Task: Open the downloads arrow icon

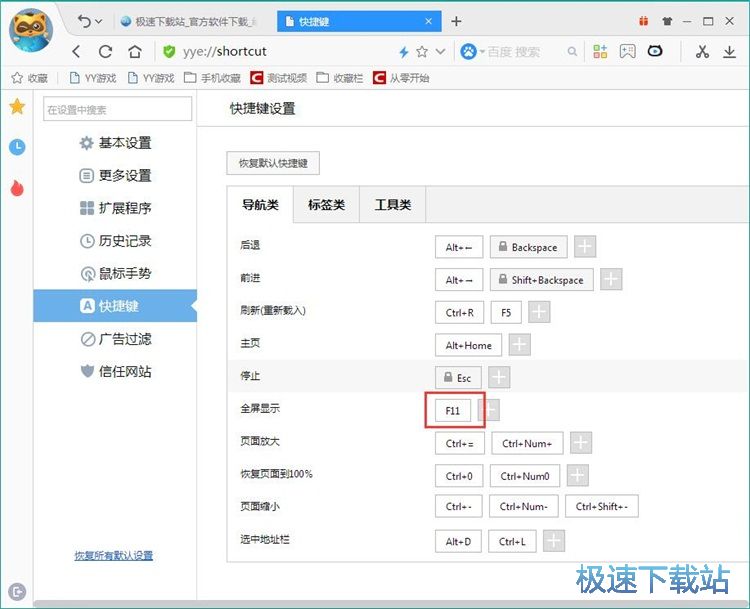Action: (x=729, y=51)
